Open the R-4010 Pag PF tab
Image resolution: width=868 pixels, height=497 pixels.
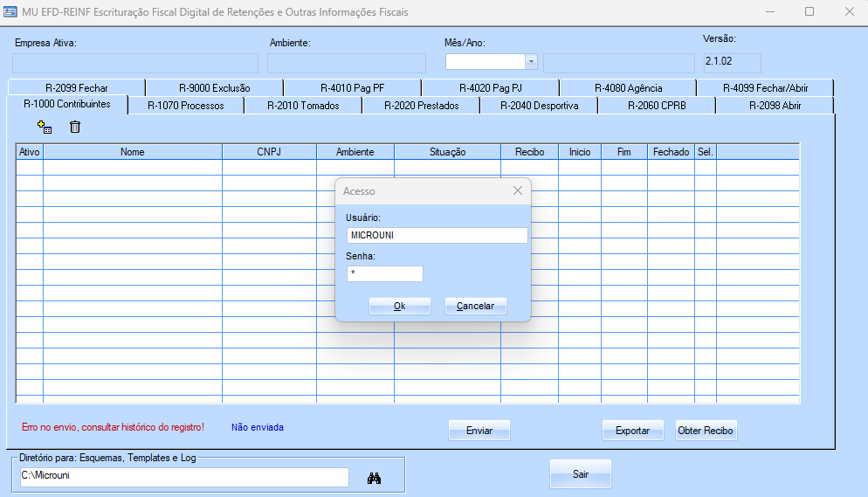tap(352, 88)
